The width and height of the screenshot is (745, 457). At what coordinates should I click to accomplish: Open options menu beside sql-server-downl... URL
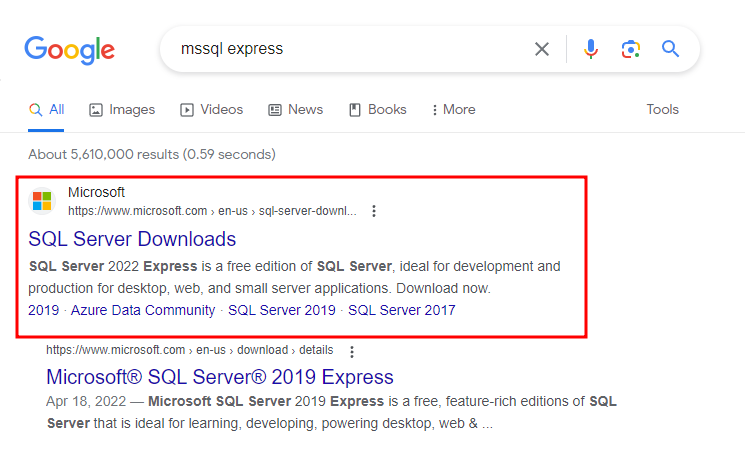coord(374,211)
